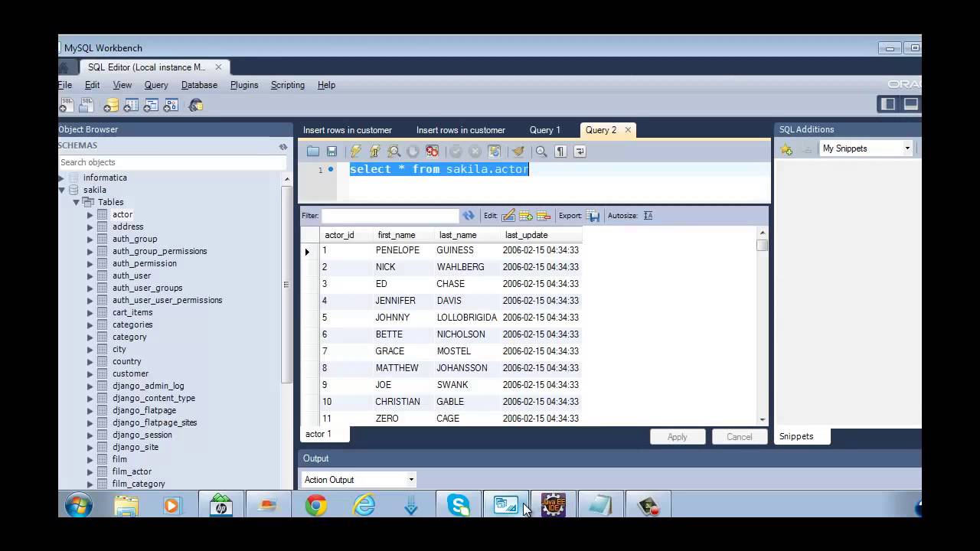Expand the film_actor table node
The height and width of the screenshot is (551, 980).
pyautogui.click(x=90, y=471)
